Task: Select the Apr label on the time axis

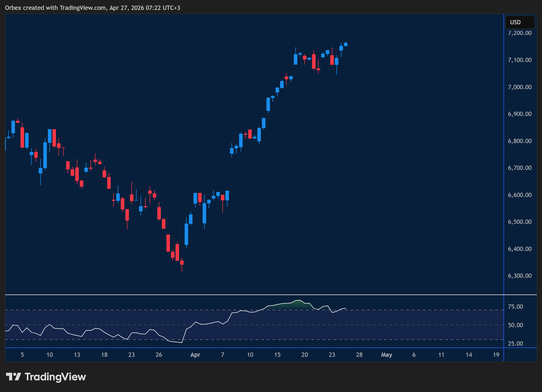Action: 195,355
